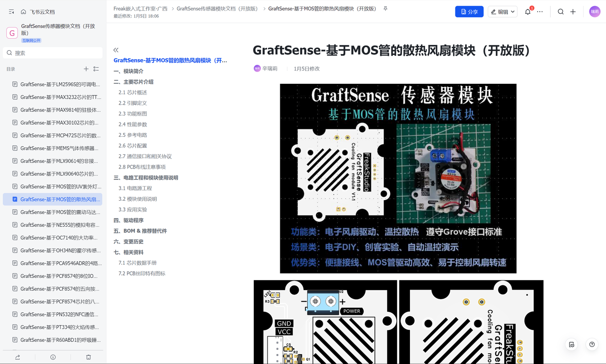
Task: Click the 分享 share button
Action: click(x=469, y=12)
